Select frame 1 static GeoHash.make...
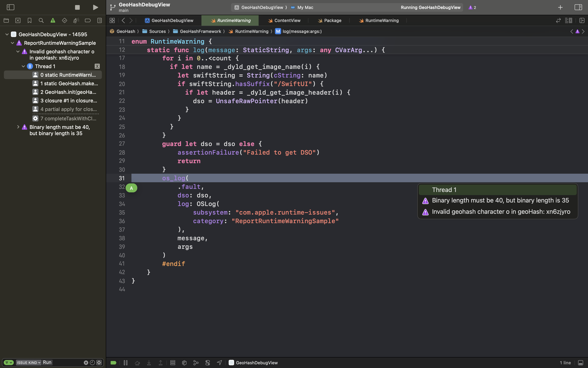The image size is (588, 368). point(53,84)
